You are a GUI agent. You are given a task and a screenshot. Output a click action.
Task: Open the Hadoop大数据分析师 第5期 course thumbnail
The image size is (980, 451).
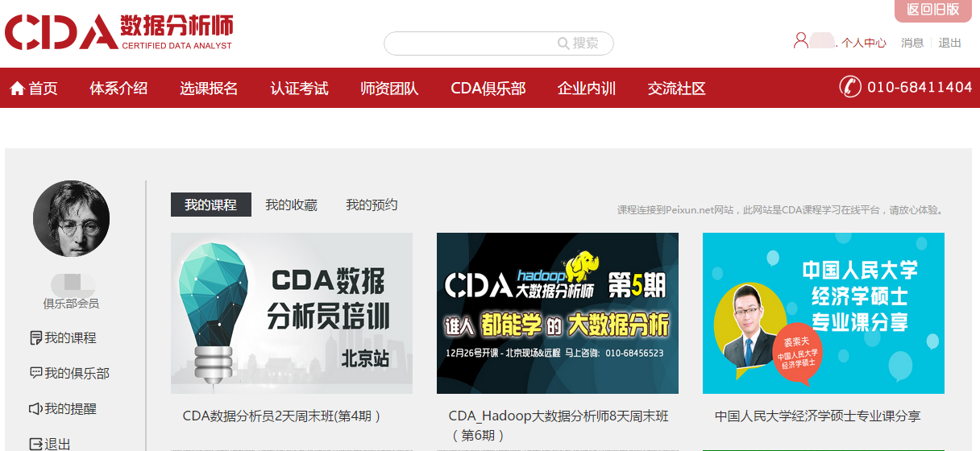click(x=558, y=313)
